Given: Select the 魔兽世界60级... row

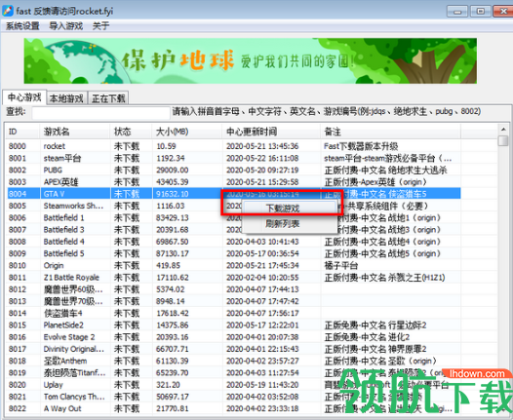Looking at the screenshot, I should point(234,289).
